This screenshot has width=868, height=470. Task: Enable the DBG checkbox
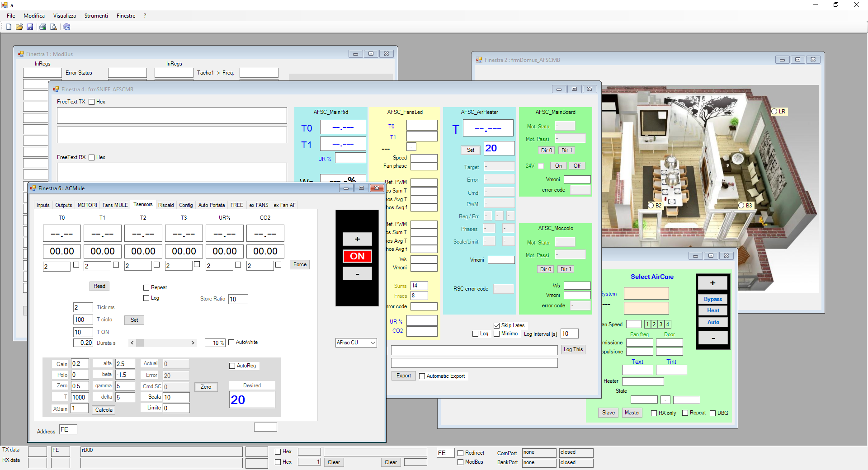(713, 414)
